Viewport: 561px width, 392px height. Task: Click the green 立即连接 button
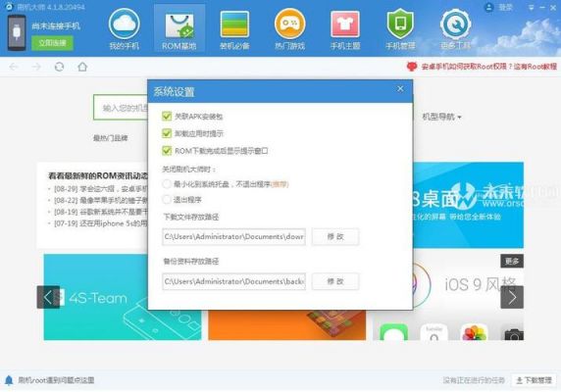pyautogui.click(x=53, y=43)
